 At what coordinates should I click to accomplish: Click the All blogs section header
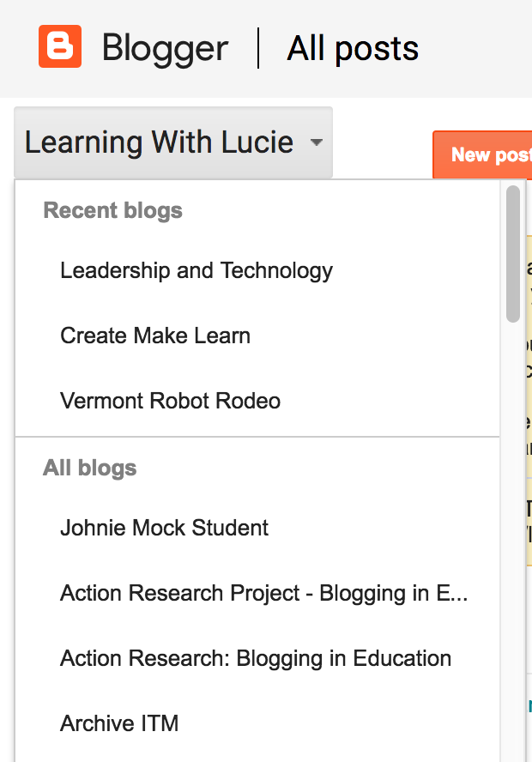click(90, 468)
